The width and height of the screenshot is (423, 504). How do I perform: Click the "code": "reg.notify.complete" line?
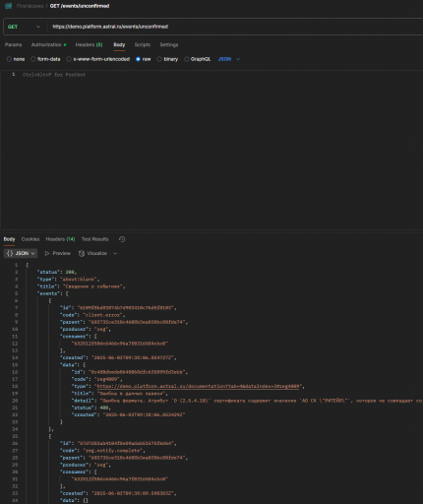coord(102,451)
